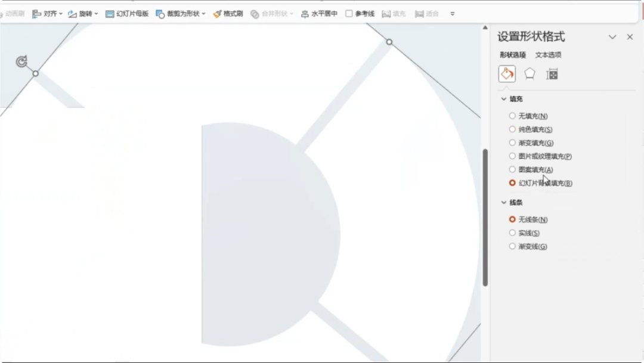Enable 渐变填充 (Gradient fill)
The height and width of the screenshot is (363, 644).
pos(513,142)
